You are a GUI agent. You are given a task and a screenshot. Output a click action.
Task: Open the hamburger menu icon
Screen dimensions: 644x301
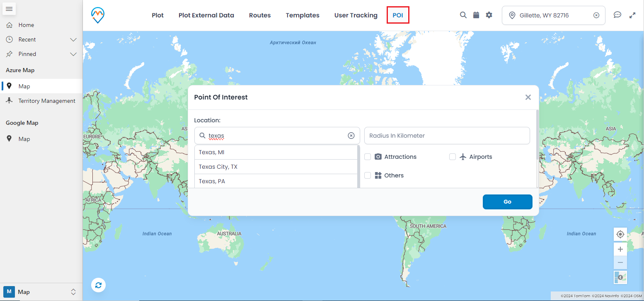[9, 9]
